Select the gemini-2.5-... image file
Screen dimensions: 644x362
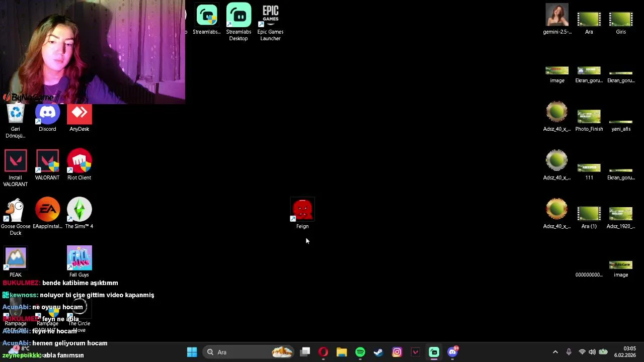pos(557,19)
